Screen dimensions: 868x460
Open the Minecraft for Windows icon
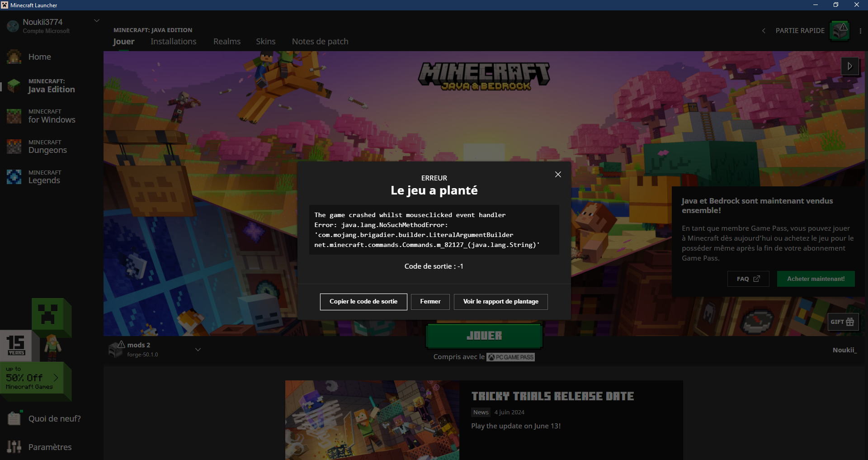point(14,116)
